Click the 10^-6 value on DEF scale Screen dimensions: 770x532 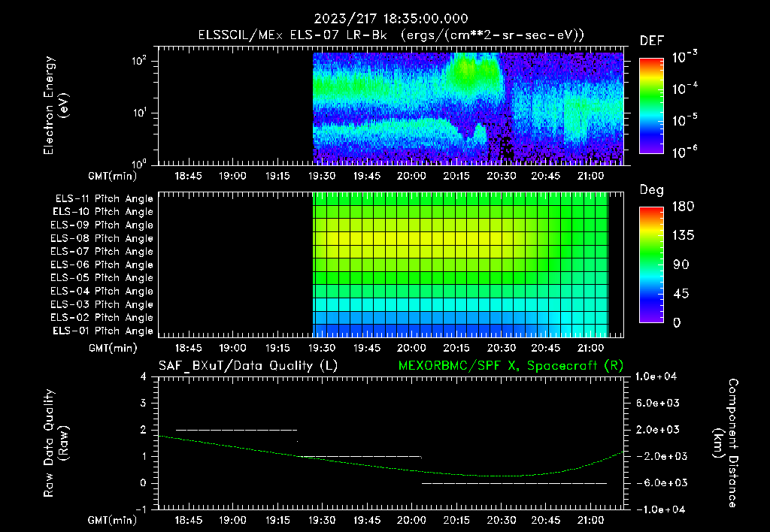pyautogui.click(x=684, y=152)
